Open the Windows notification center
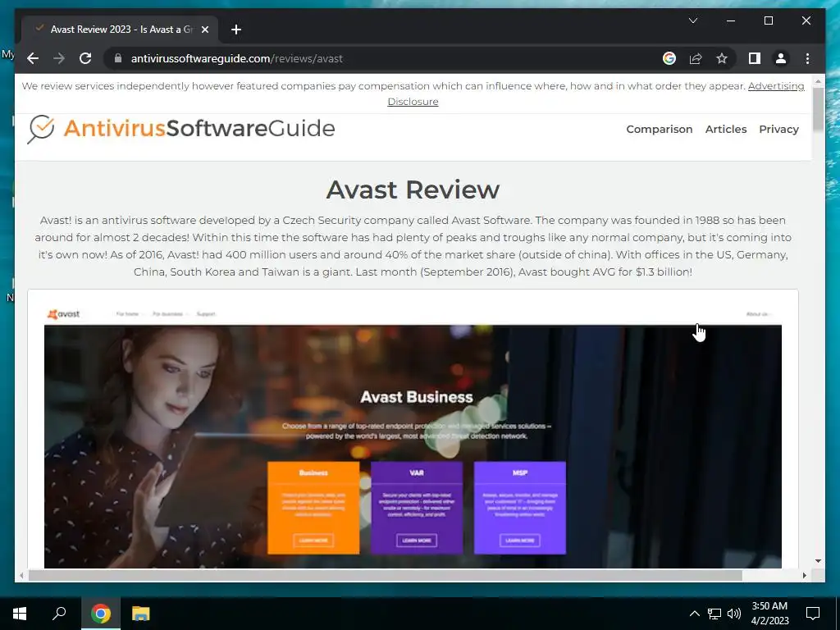Viewport: 840px width, 630px height. point(813,614)
